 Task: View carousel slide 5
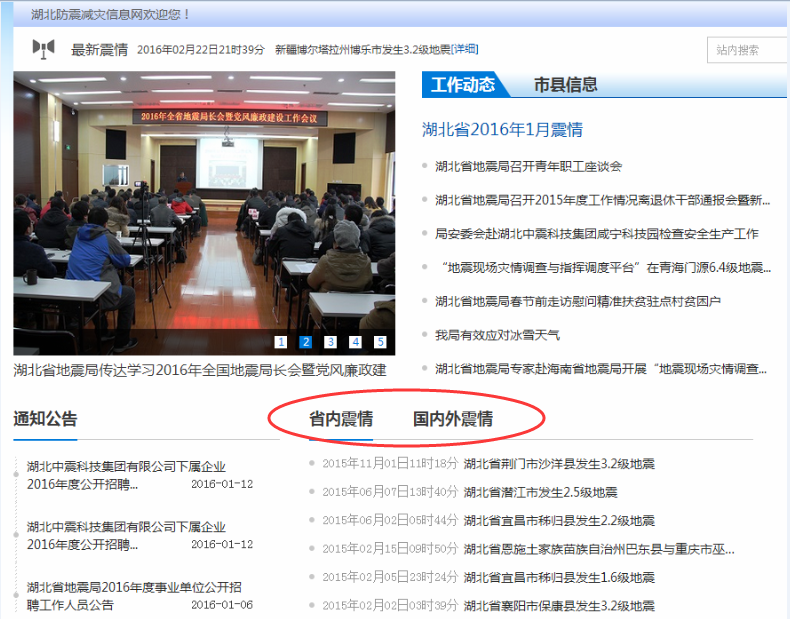tap(380, 342)
